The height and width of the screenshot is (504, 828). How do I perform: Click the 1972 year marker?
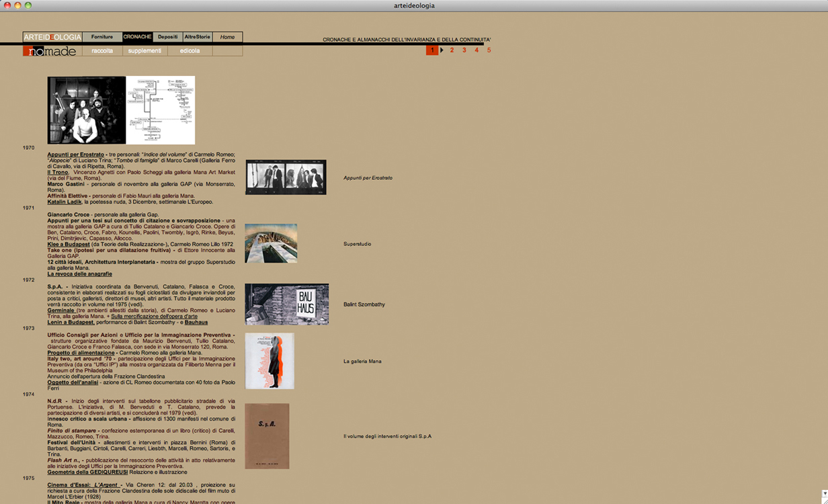click(28, 280)
